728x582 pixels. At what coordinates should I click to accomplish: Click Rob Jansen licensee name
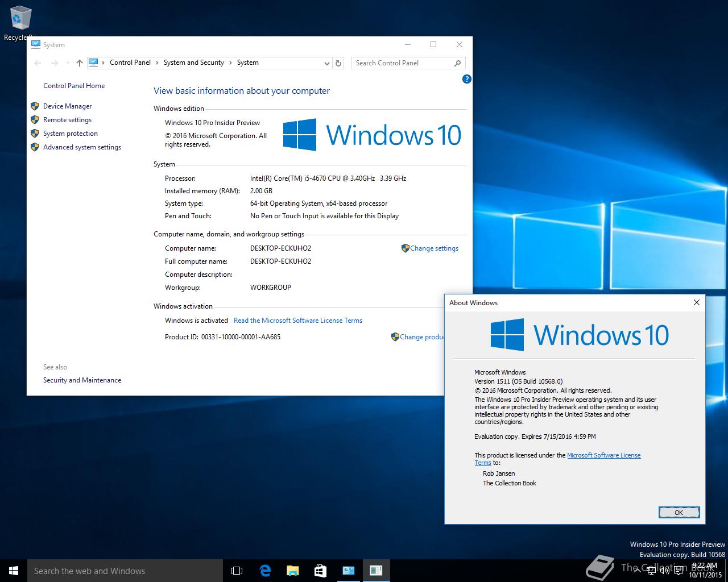(x=499, y=473)
